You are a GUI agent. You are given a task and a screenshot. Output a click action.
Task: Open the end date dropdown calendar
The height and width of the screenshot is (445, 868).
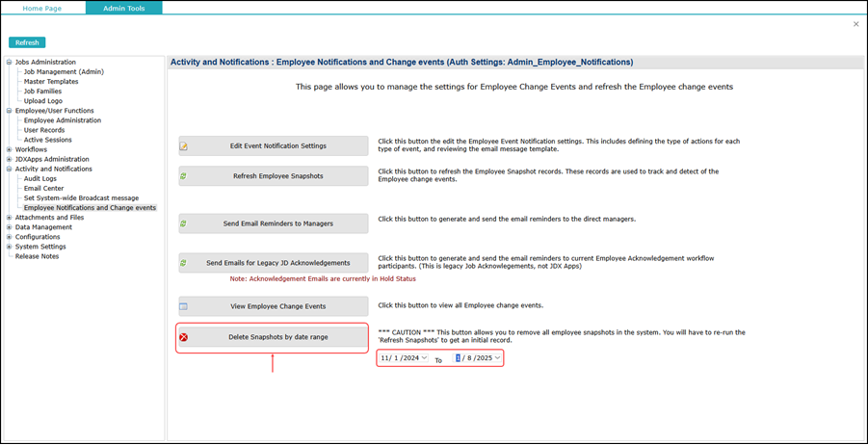click(497, 358)
